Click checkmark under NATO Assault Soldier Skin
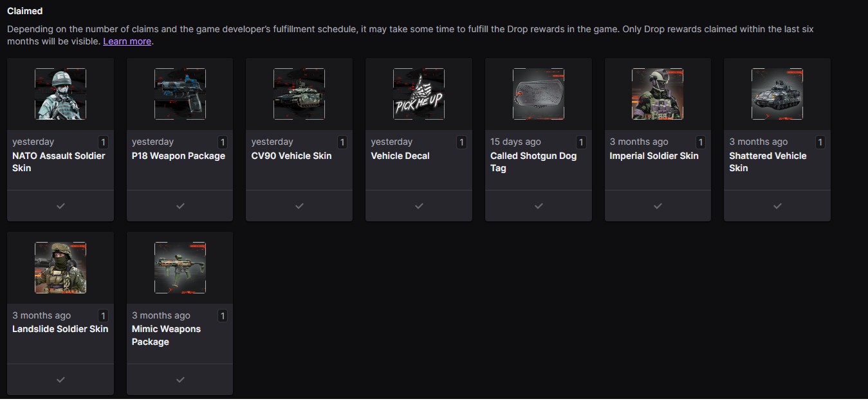Image resolution: width=868 pixels, height=417 pixels. pos(60,206)
